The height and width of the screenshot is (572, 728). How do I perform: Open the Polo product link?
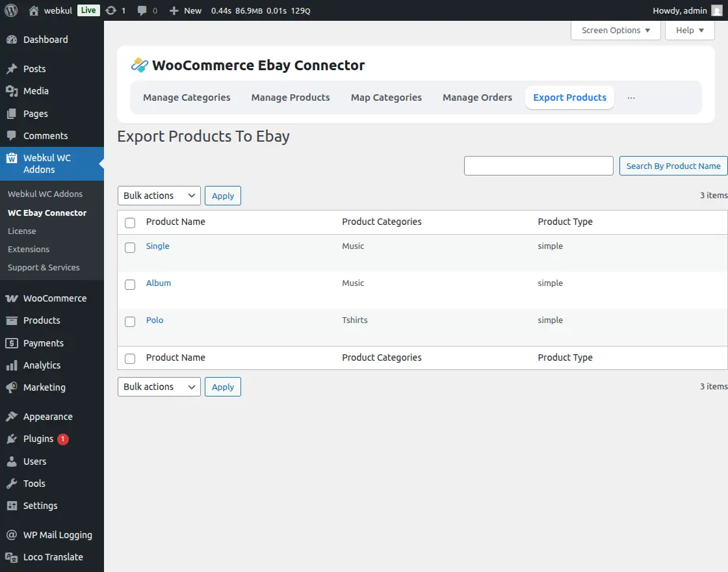[x=155, y=320]
